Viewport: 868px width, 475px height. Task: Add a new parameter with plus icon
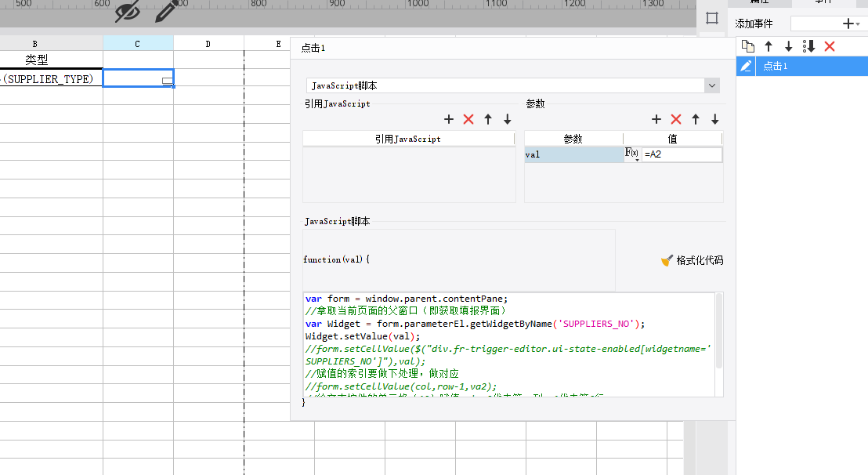[656, 119]
